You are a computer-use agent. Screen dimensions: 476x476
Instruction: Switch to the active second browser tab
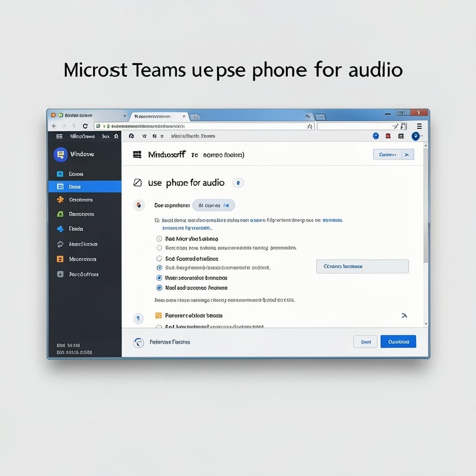tap(159, 117)
